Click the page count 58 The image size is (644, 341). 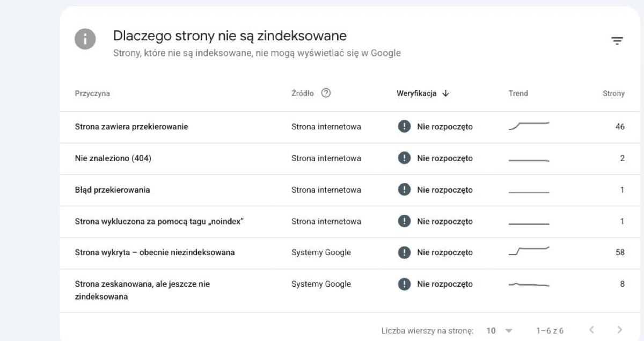[620, 252]
